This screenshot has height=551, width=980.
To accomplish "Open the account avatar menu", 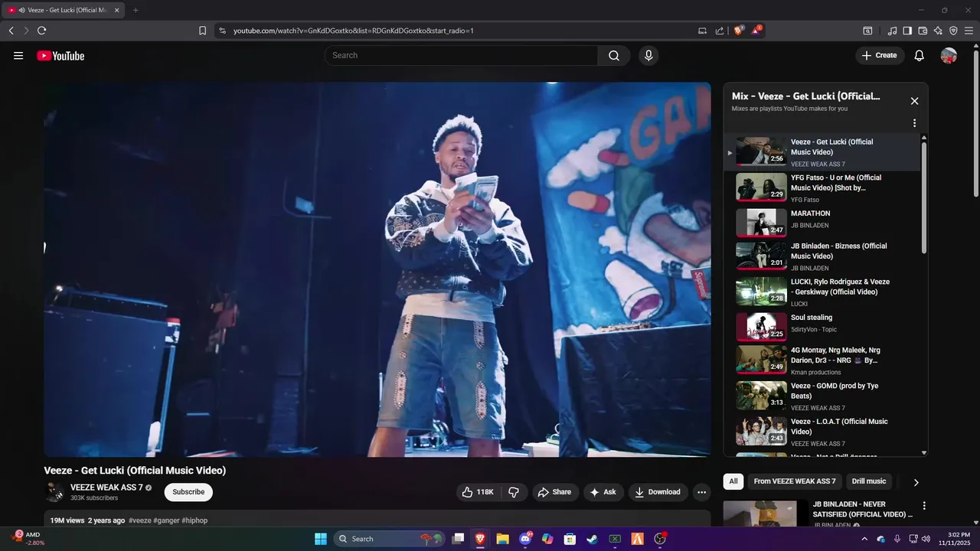I will (x=949, y=55).
